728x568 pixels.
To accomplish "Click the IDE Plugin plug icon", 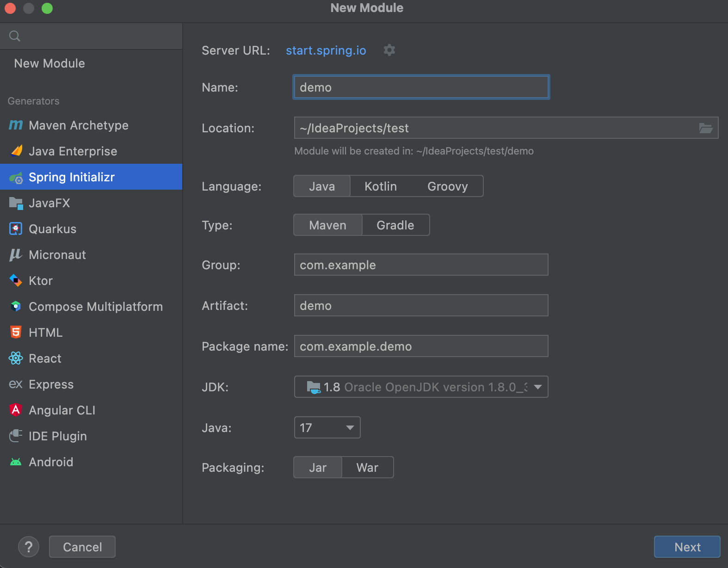I will pos(16,436).
